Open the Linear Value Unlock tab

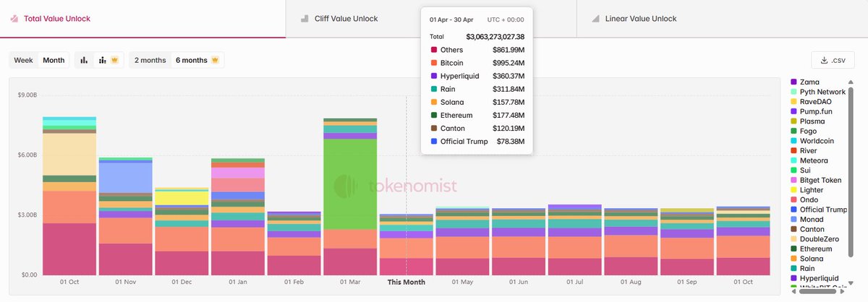[x=722, y=19]
